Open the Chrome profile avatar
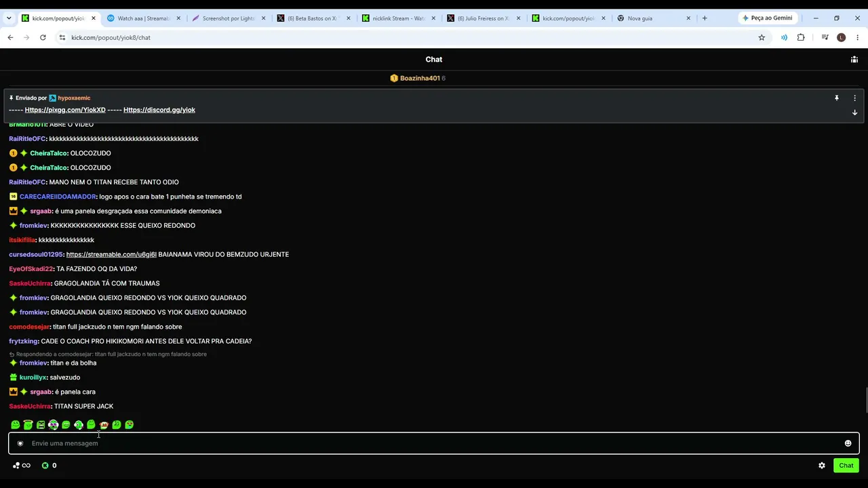This screenshot has height=488, width=868. pyautogui.click(x=842, y=37)
